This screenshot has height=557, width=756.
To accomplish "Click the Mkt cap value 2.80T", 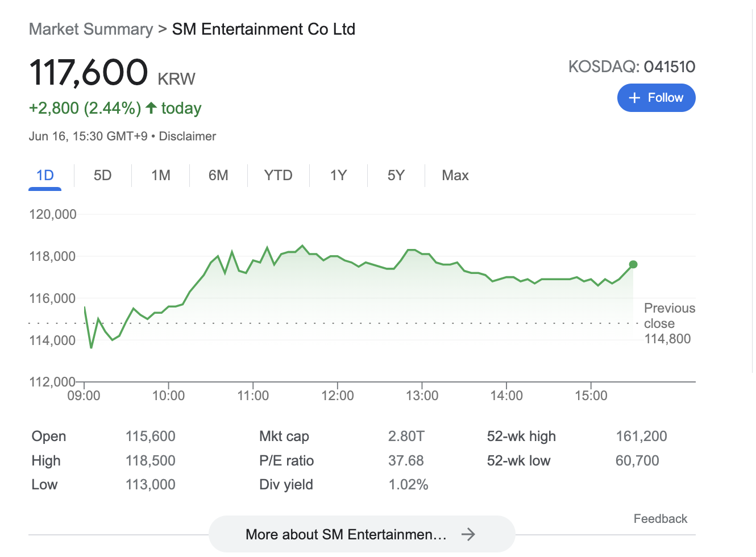I will 406,437.
